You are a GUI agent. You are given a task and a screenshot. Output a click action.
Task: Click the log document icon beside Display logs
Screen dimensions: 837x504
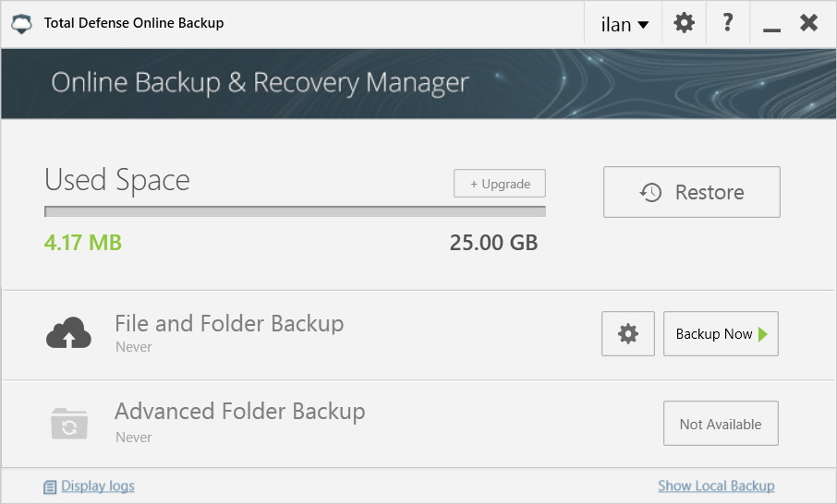[50, 486]
